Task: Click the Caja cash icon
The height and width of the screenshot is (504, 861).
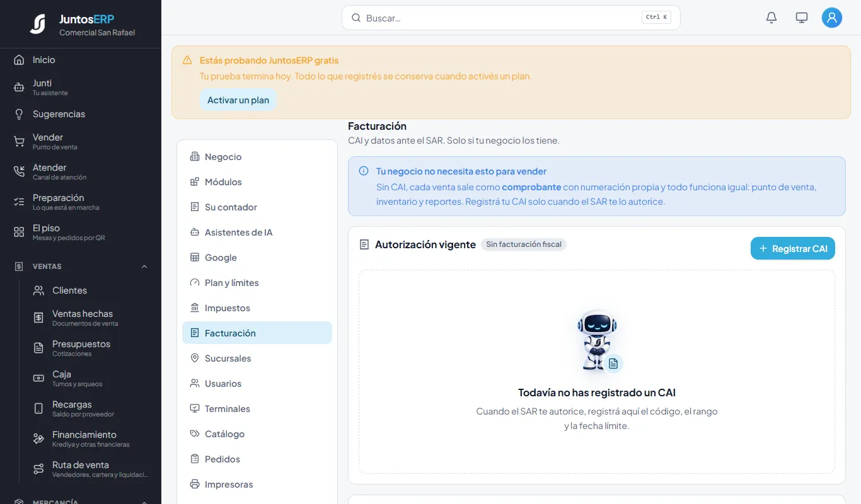Action: [38, 378]
